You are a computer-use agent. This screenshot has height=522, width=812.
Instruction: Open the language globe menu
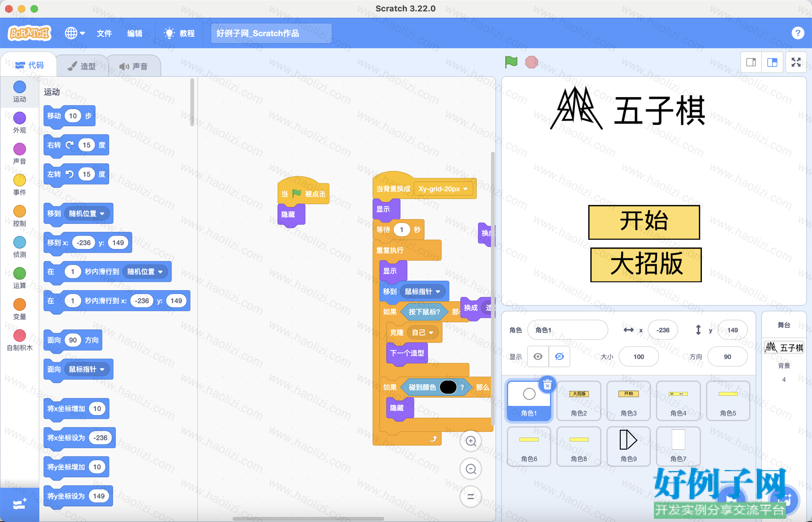pyautogui.click(x=75, y=33)
